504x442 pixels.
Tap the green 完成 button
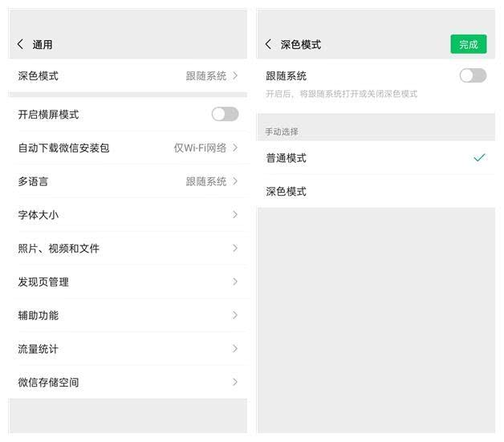pos(469,44)
